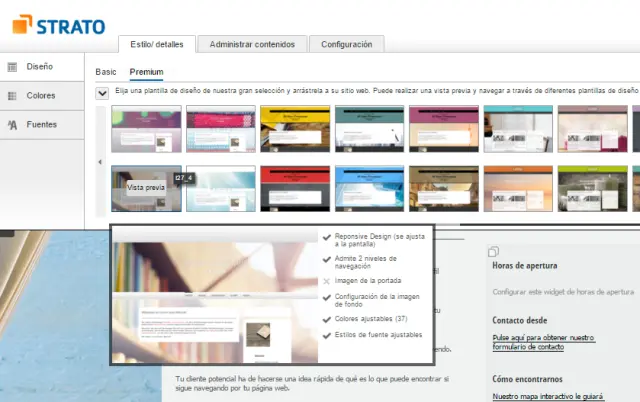The height and width of the screenshot is (402, 640).
Task: Choose the red-header template in second row
Action: [x=295, y=190]
